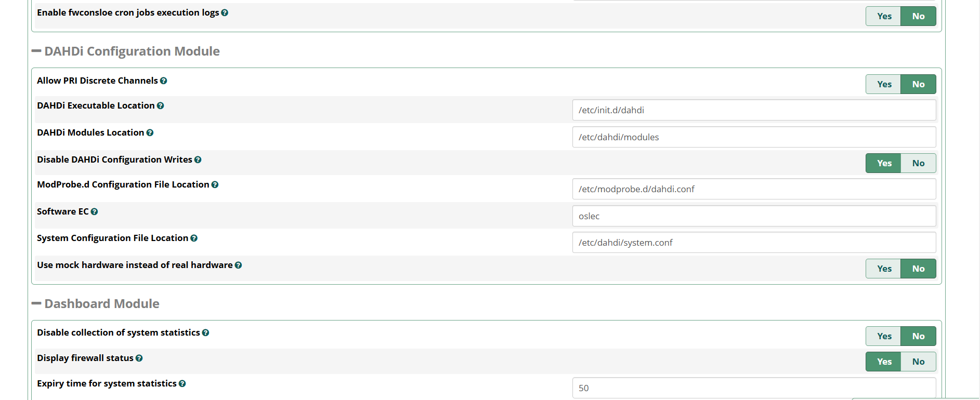Click the Display firewall status label
This screenshot has height=400, width=980.
tap(85, 358)
